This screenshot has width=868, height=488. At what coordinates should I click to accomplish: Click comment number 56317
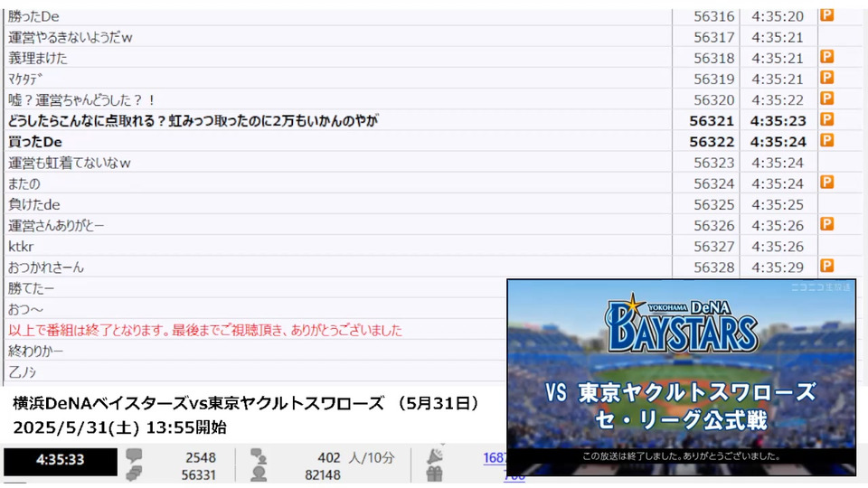pyautogui.click(x=713, y=38)
